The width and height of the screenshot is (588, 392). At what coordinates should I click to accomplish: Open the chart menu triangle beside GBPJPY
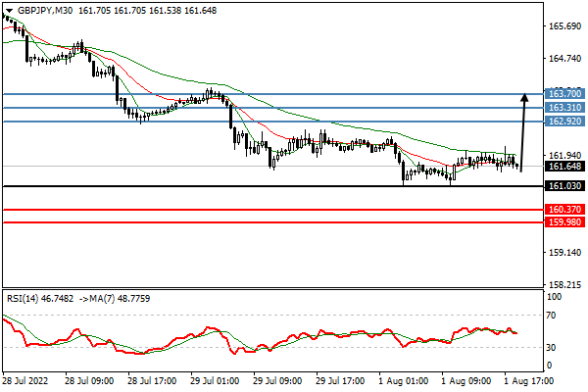coord(9,9)
